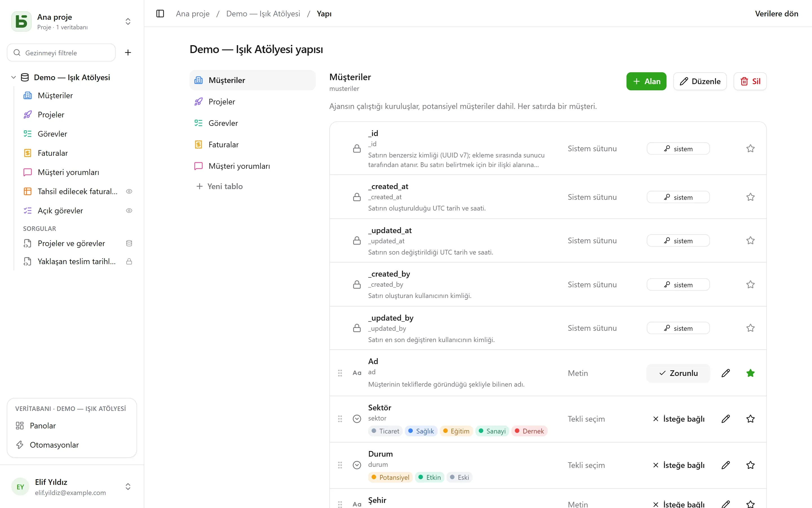Click the plus icon beside navigation filter
Screen dimensions: 812x508
tap(128, 52)
